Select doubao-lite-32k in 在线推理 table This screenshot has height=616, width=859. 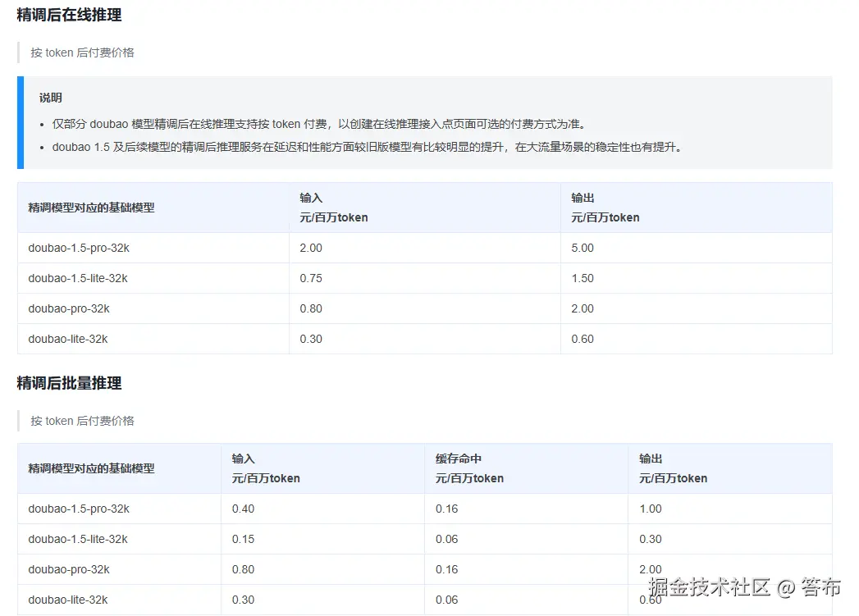pos(68,339)
